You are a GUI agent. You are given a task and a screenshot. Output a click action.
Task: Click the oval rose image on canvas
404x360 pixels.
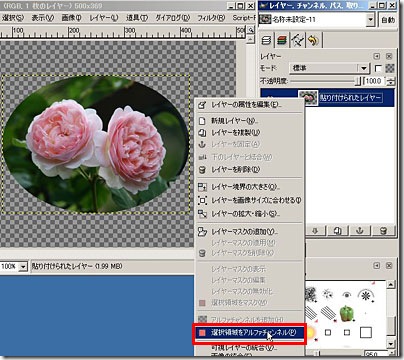(x=96, y=144)
